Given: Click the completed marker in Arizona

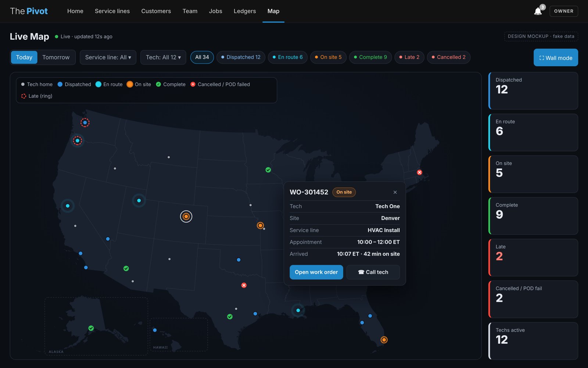Looking at the screenshot, I should click(x=126, y=268).
